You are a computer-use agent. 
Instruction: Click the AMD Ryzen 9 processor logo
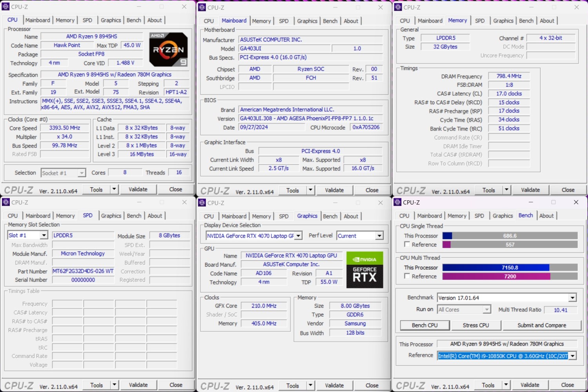click(168, 49)
